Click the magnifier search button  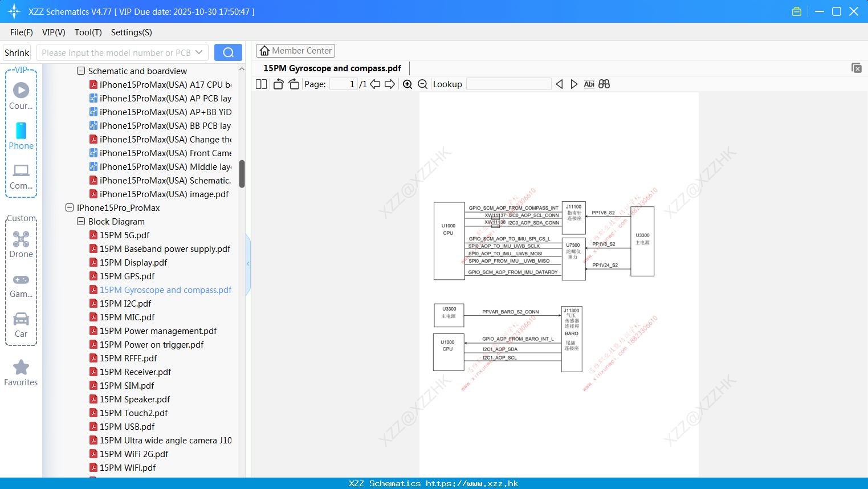tap(228, 52)
